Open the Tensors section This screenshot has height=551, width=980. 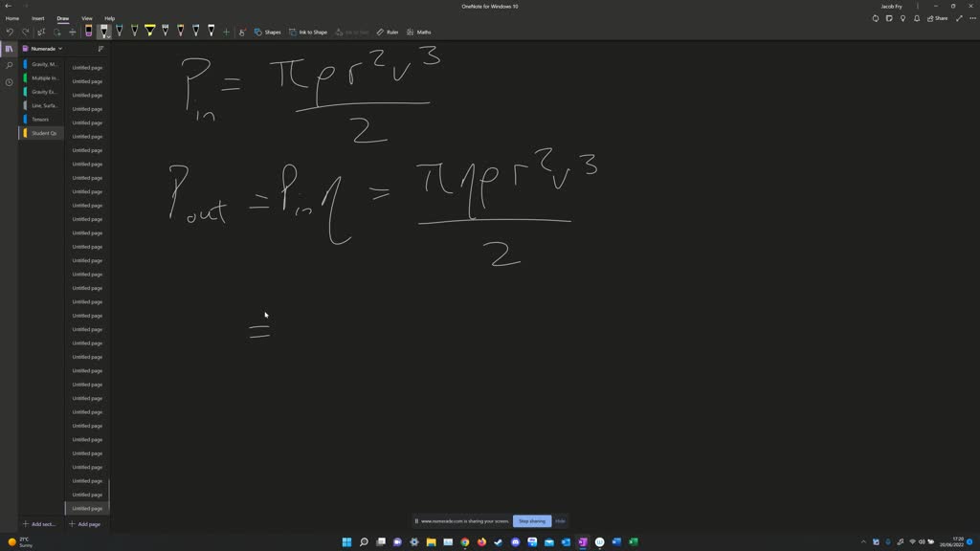click(40, 120)
